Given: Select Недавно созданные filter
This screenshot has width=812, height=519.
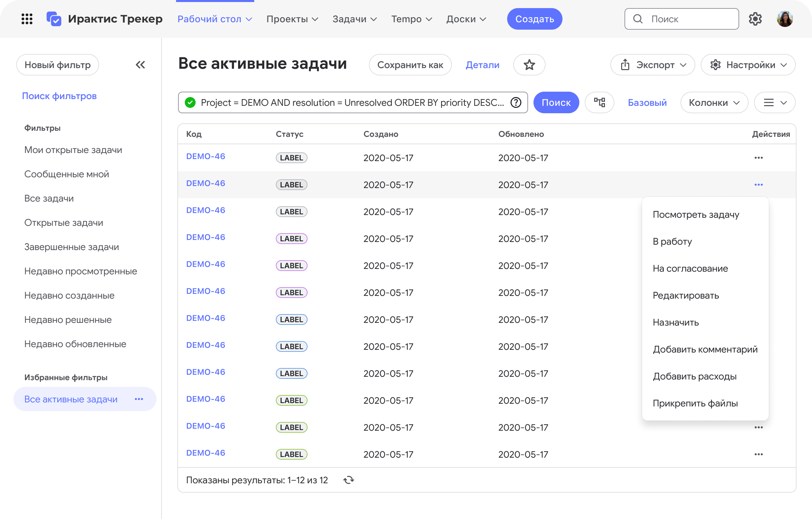Looking at the screenshot, I should point(69,295).
